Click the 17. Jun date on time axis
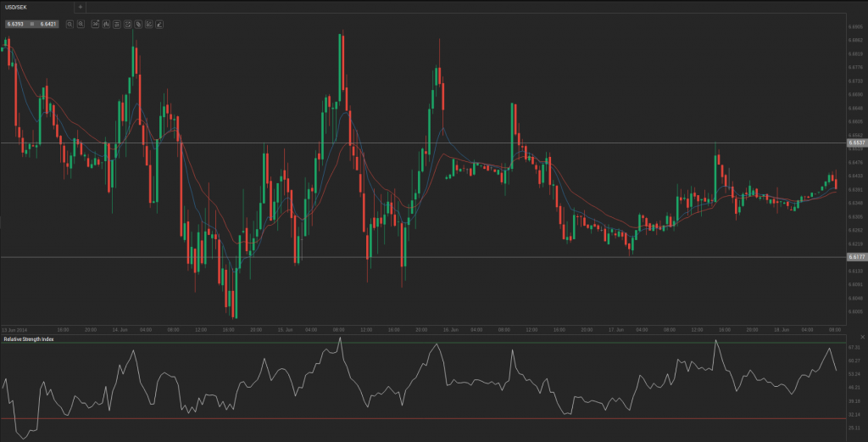 point(615,329)
